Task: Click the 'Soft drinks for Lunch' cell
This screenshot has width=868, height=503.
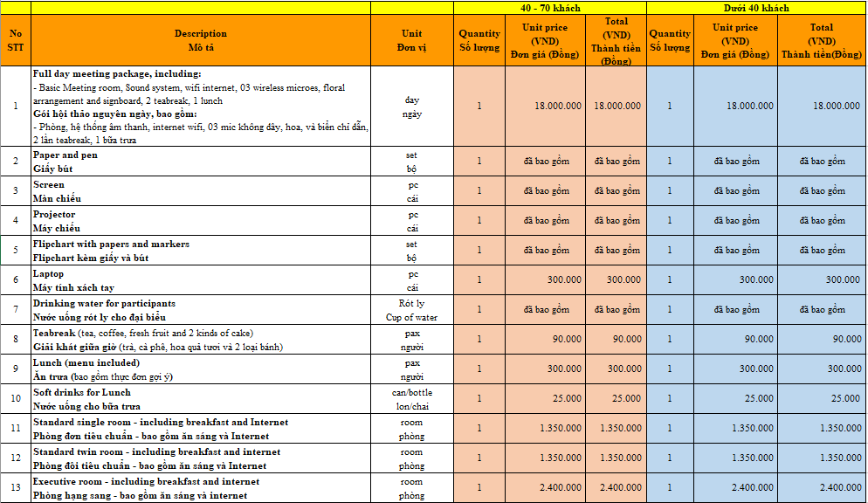Action: pyautogui.click(x=201, y=399)
